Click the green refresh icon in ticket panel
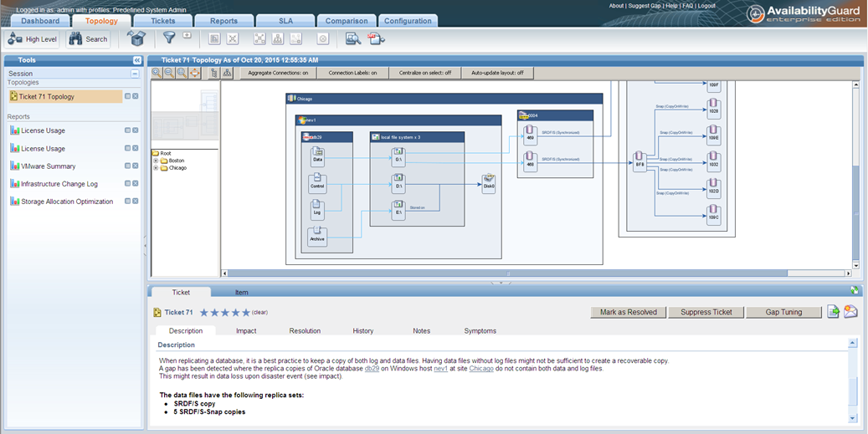The width and height of the screenshot is (868, 434). click(854, 289)
